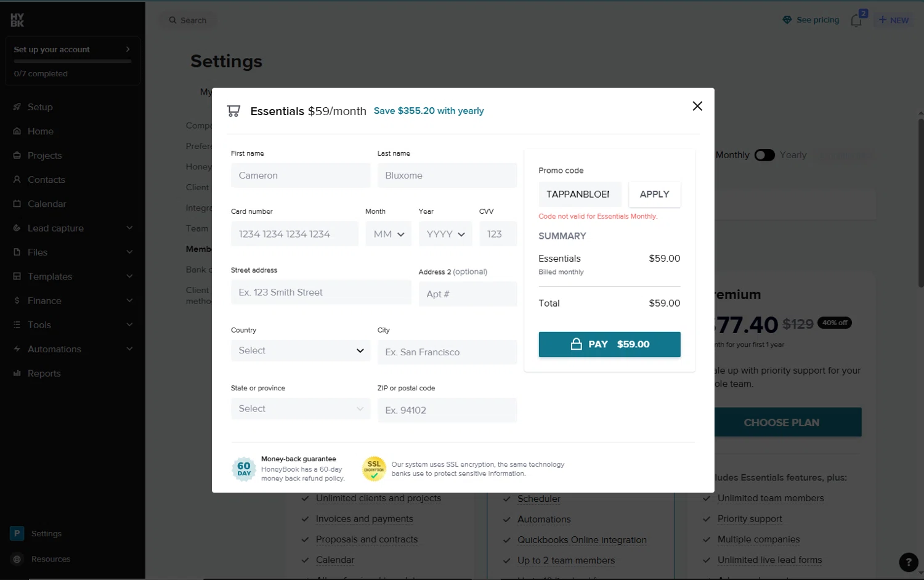The image size is (924, 580).
Task: Expand Files submenu chevron
Action: click(129, 252)
